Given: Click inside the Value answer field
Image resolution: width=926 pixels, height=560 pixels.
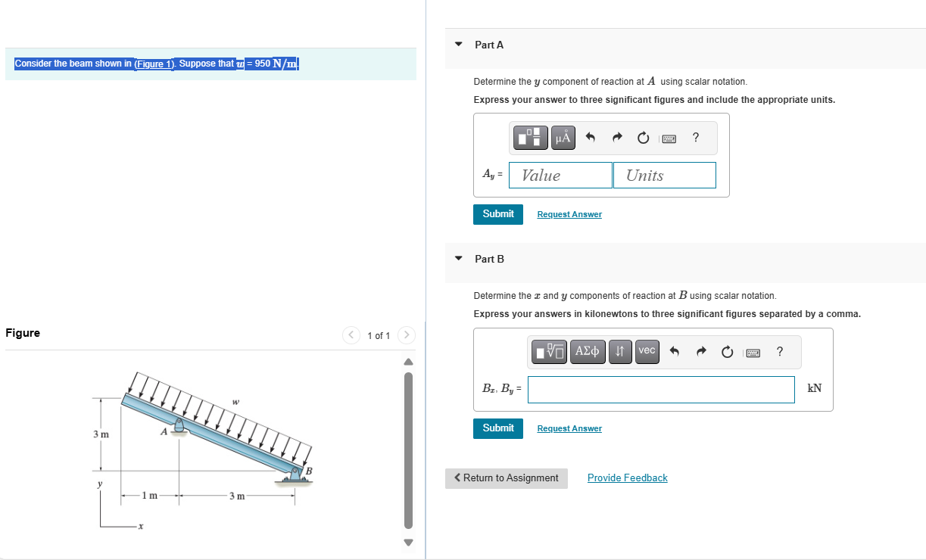Looking at the screenshot, I should pyautogui.click(x=560, y=175).
